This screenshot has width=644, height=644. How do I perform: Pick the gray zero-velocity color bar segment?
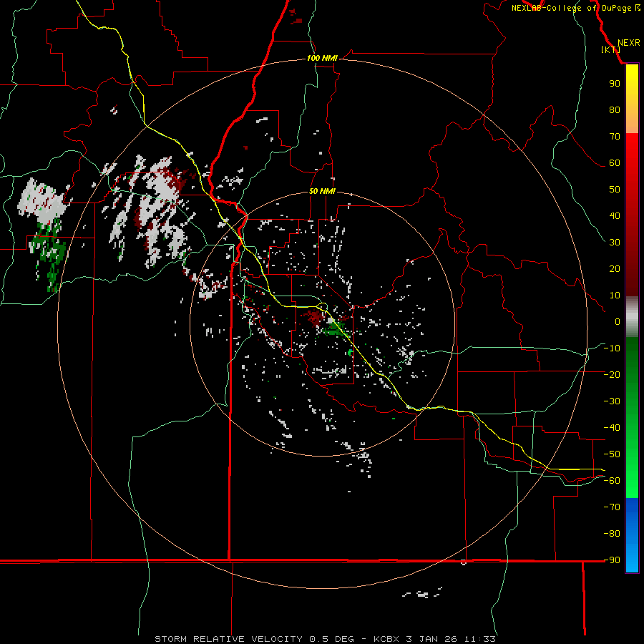pyautogui.click(x=632, y=317)
